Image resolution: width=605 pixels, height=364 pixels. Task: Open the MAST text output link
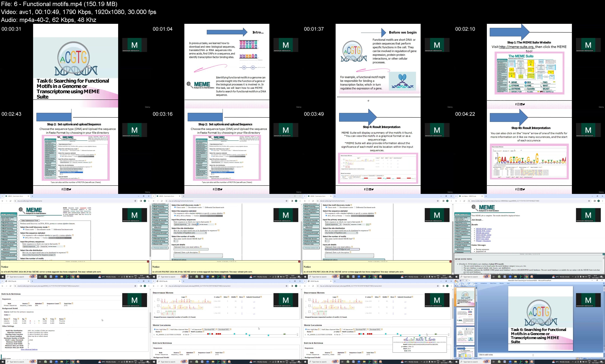tap(482, 239)
